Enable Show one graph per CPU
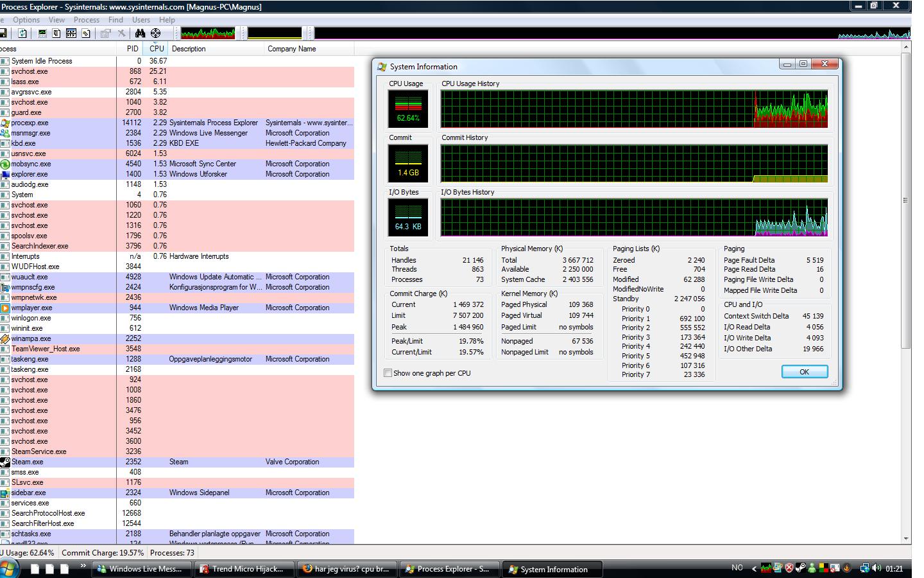This screenshot has width=924, height=578. click(x=388, y=373)
